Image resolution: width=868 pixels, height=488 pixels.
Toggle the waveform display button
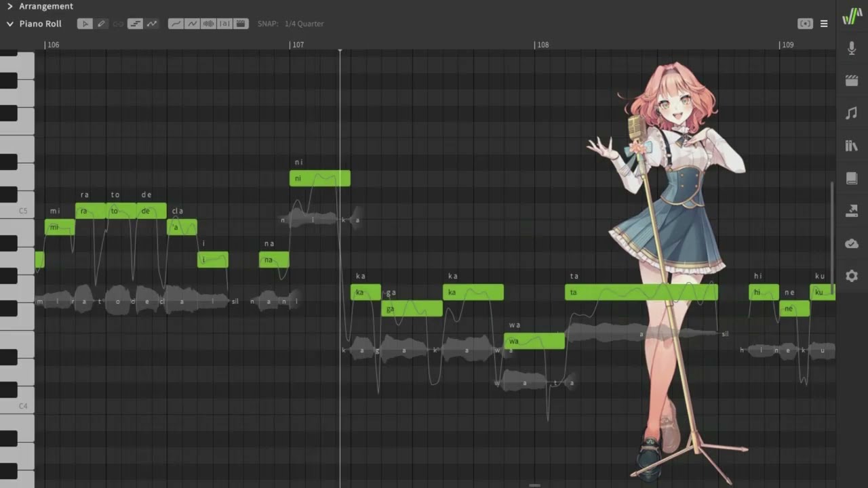click(208, 24)
